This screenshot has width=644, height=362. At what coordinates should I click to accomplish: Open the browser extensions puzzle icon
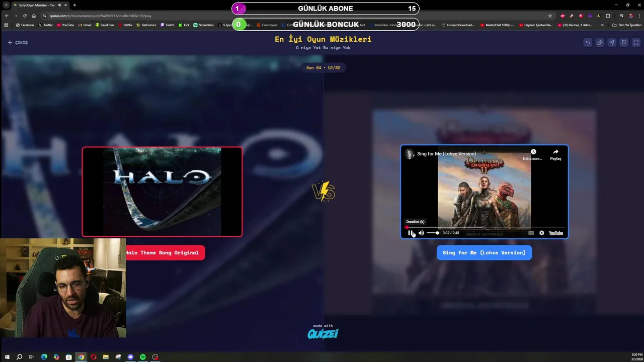tap(608, 16)
